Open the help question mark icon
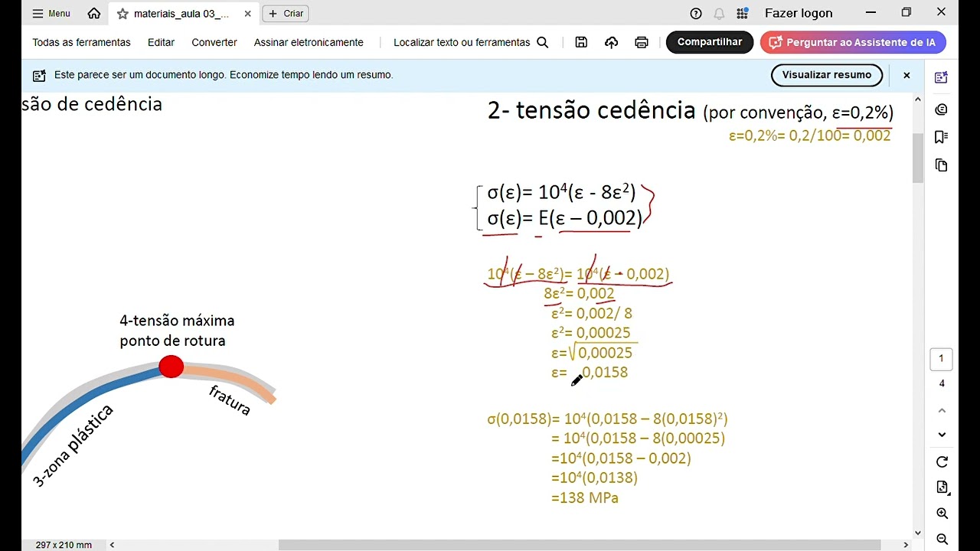The image size is (980, 551). pos(696,13)
